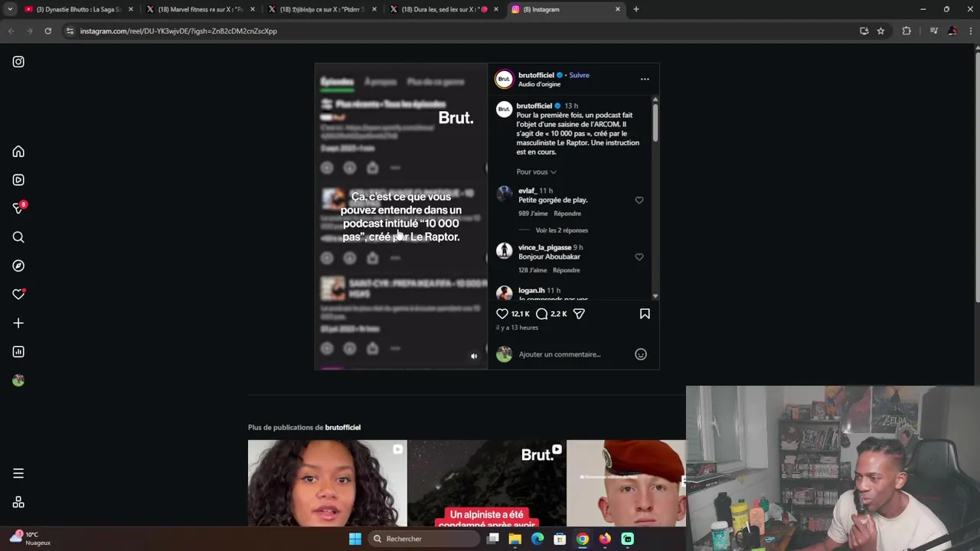Like the comment from vince_la_pigasse
980x551 pixels.
coord(639,257)
